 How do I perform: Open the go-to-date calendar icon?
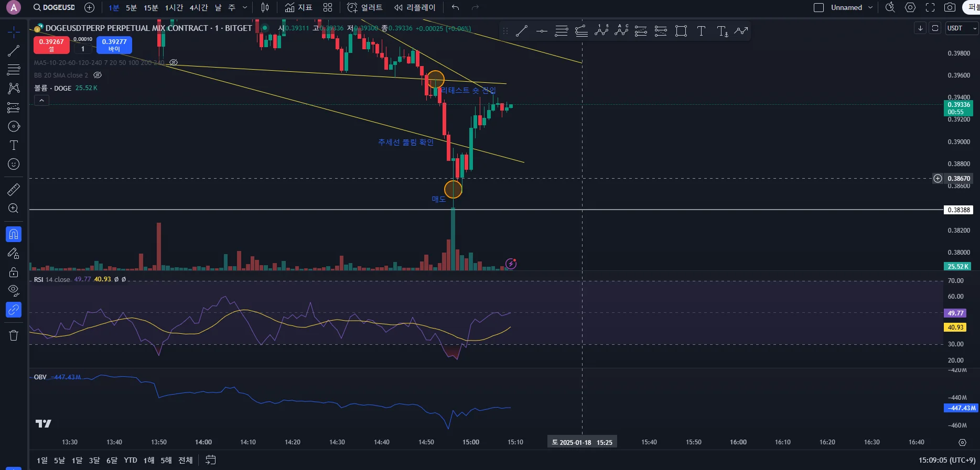click(x=211, y=460)
